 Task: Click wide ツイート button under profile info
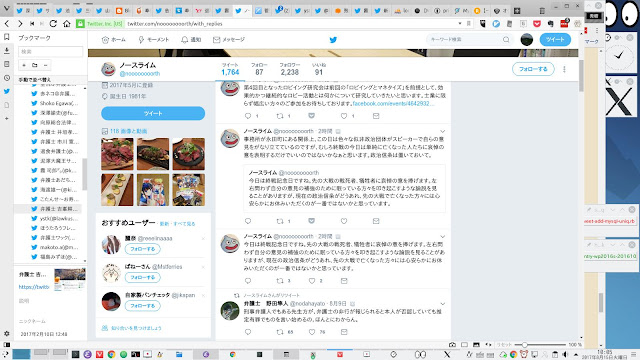point(153,113)
